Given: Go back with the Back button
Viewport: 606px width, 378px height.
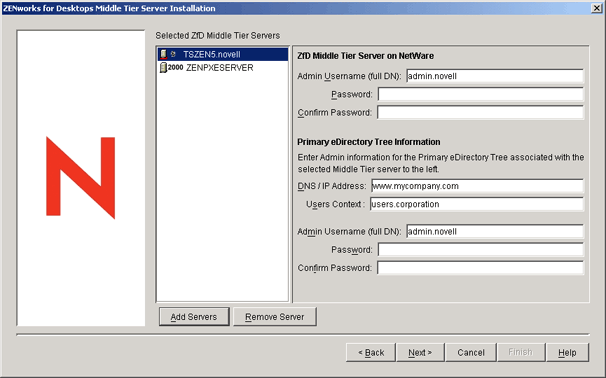Looking at the screenshot, I should pos(371,352).
